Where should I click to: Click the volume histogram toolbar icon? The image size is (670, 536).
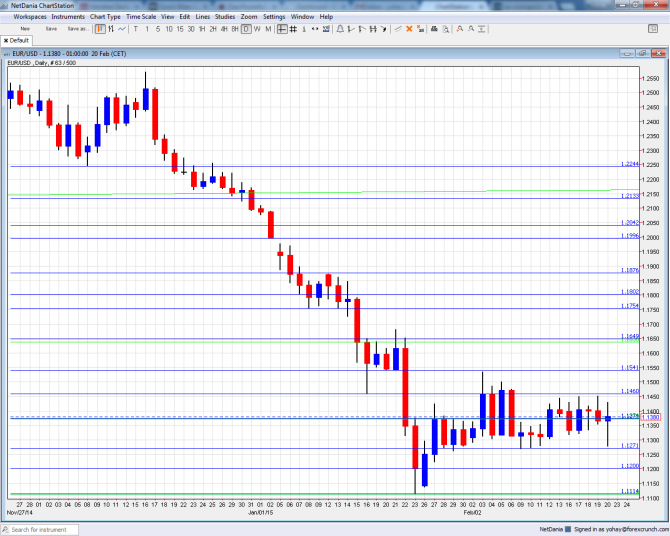[326, 29]
